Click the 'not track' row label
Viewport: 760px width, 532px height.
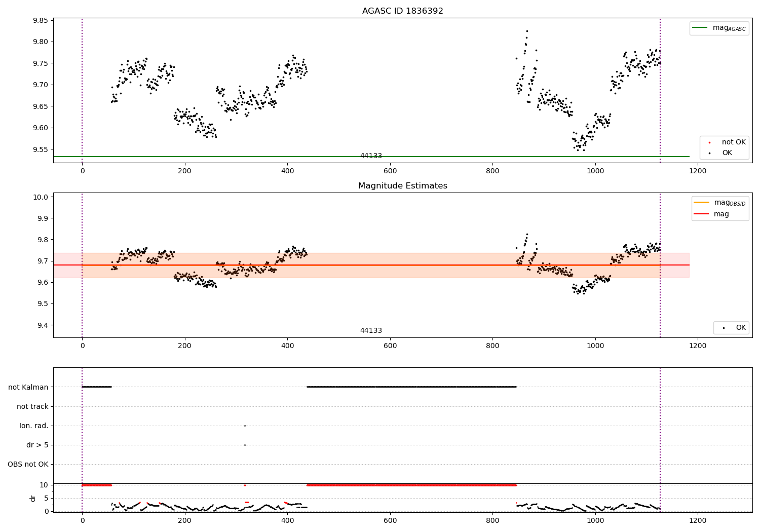tap(32, 406)
